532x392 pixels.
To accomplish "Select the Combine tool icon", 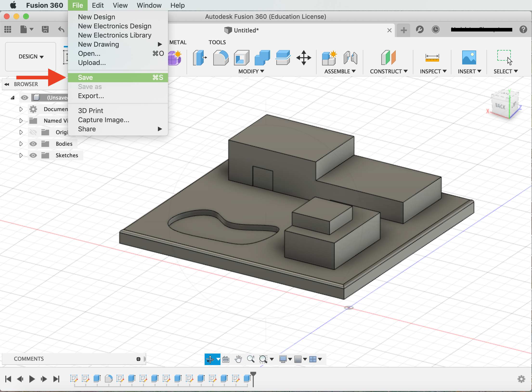I will click(262, 58).
